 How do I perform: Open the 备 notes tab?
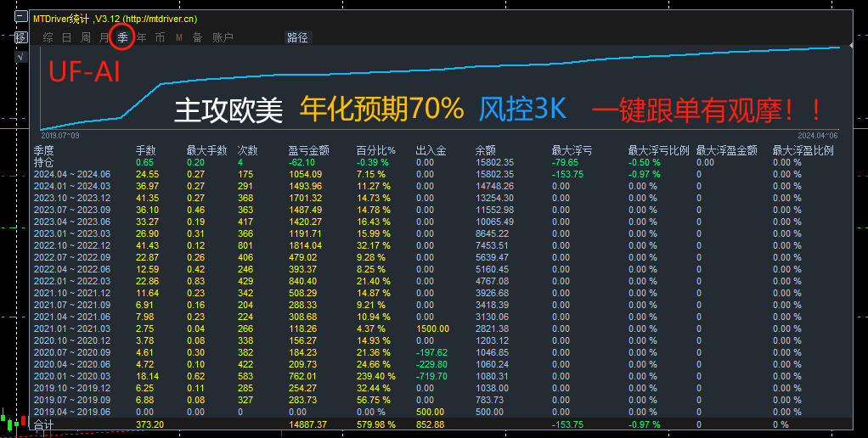pyautogui.click(x=198, y=37)
